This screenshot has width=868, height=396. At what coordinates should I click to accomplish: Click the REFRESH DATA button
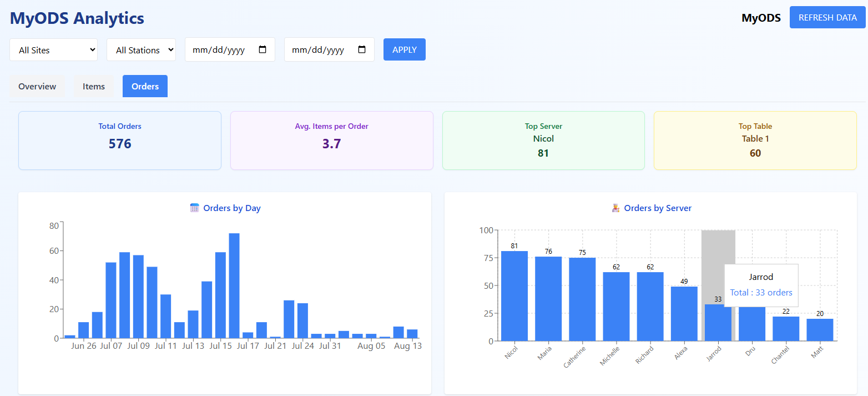[827, 17]
